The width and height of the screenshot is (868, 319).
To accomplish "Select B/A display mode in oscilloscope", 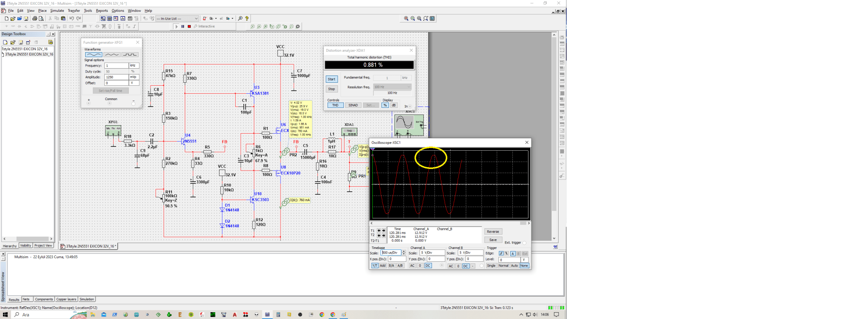I will (392, 266).
